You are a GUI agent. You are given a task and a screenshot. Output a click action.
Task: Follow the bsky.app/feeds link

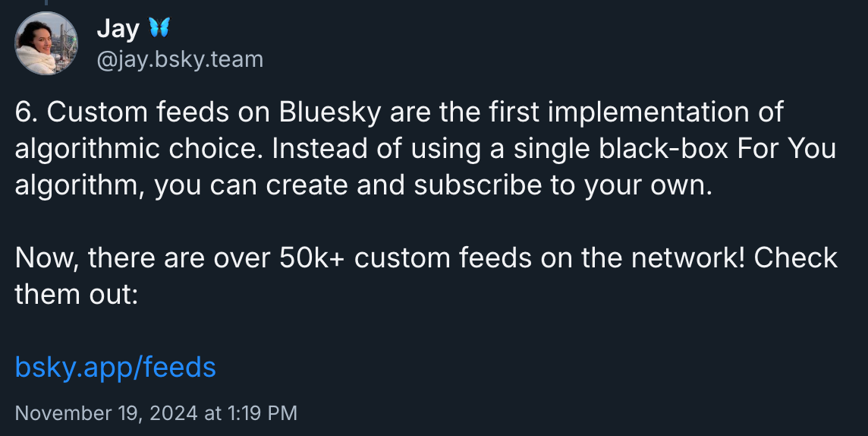(115, 367)
